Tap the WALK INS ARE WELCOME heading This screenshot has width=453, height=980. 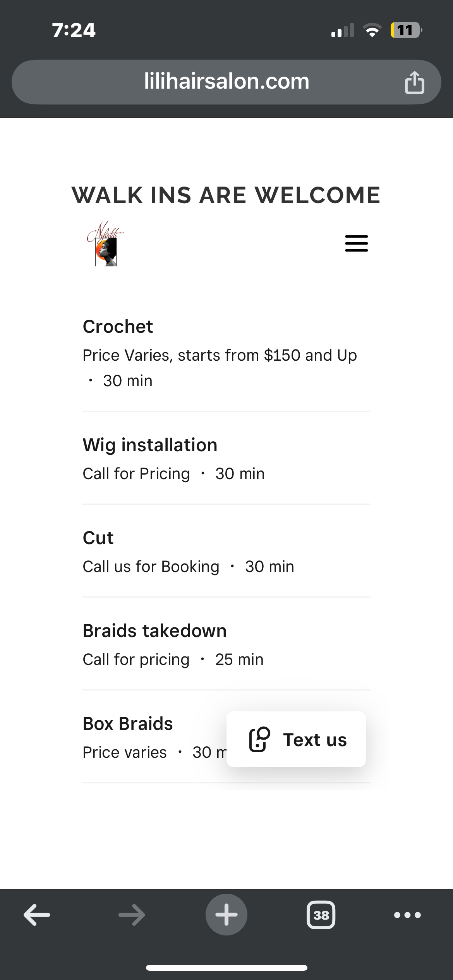click(226, 195)
